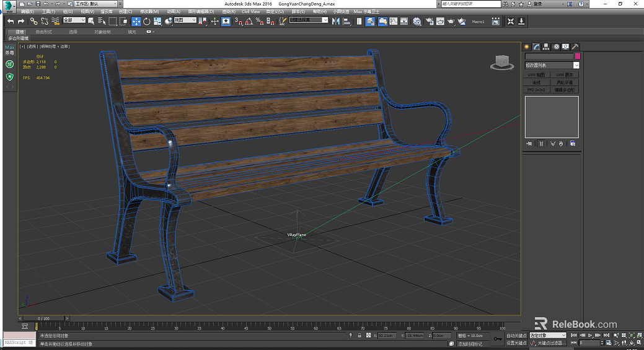The height and width of the screenshot is (350, 644).
Task: Open the 工具(T) menu
Action: (48, 12)
